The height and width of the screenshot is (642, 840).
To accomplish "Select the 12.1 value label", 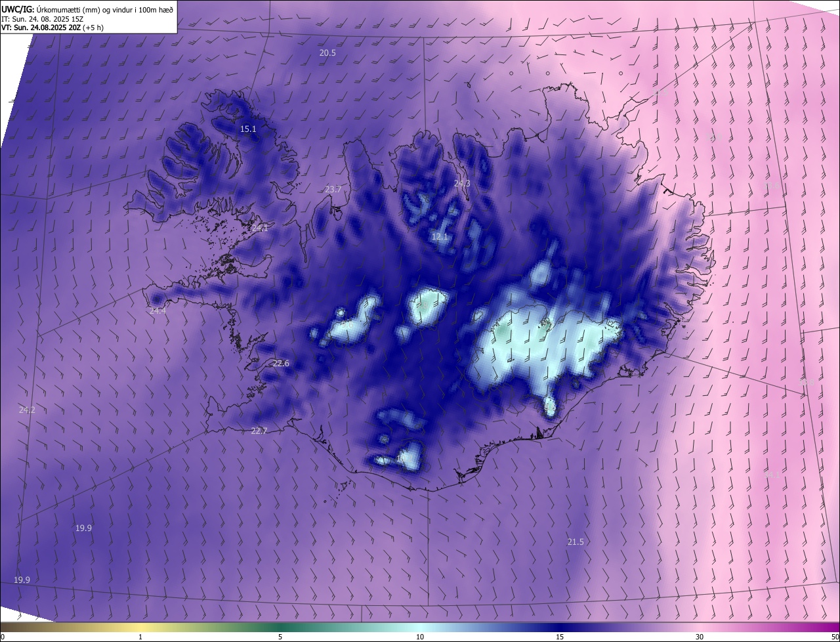I will [440, 237].
